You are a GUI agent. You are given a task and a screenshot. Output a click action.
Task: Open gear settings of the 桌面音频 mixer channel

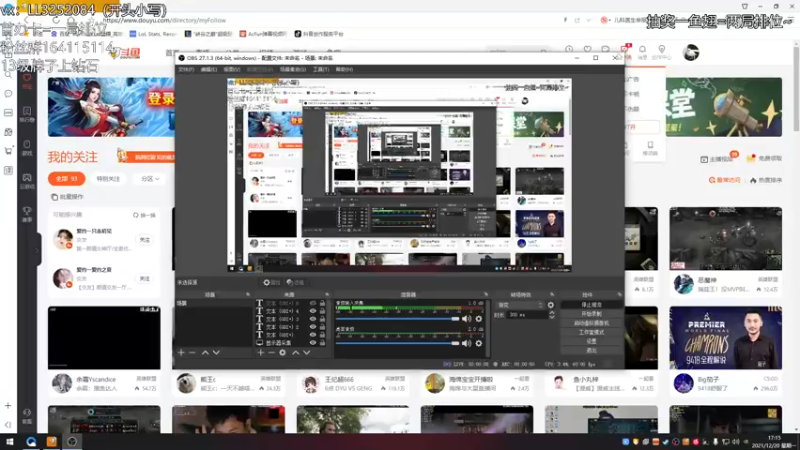[x=479, y=343]
